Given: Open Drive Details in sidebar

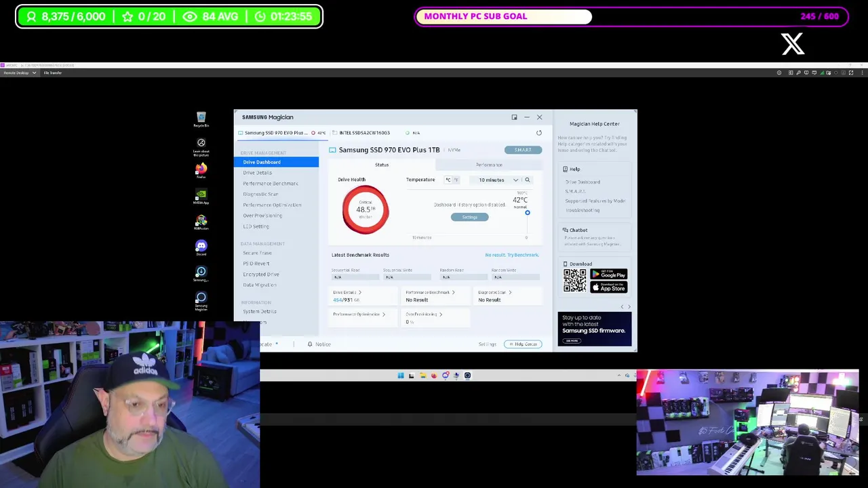Looking at the screenshot, I should click(258, 173).
